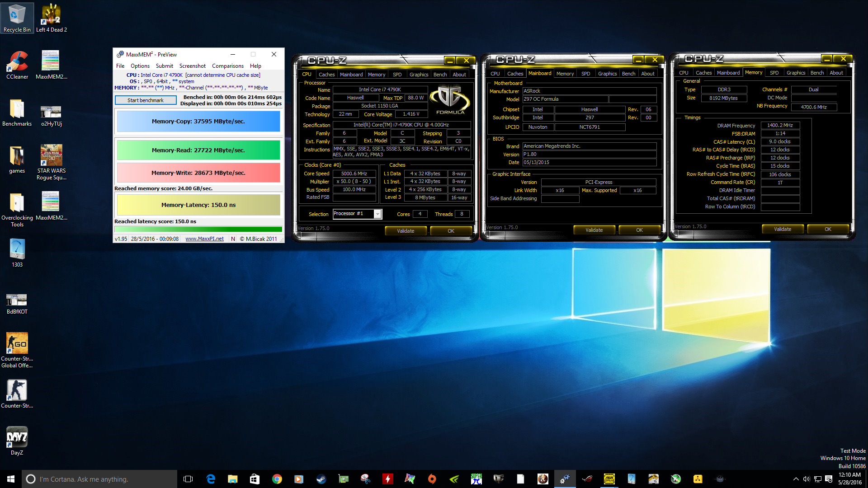868x488 pixels.
Task: Open Bench tab in second CPU-Z window
Action: 628,74
